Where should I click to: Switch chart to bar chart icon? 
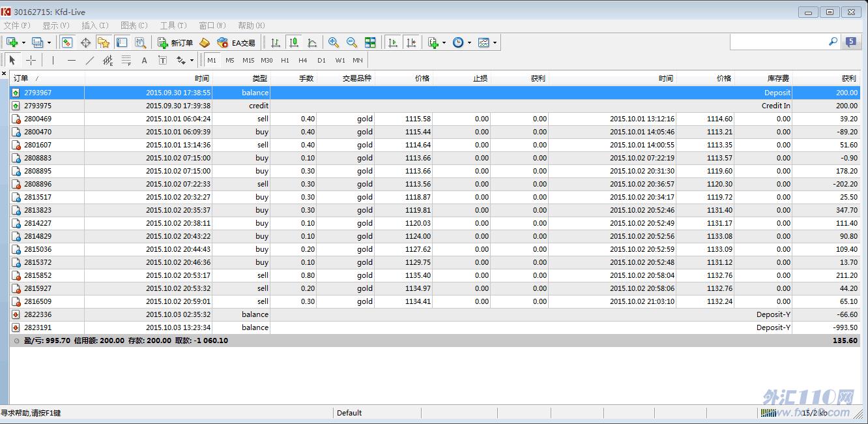276,42
